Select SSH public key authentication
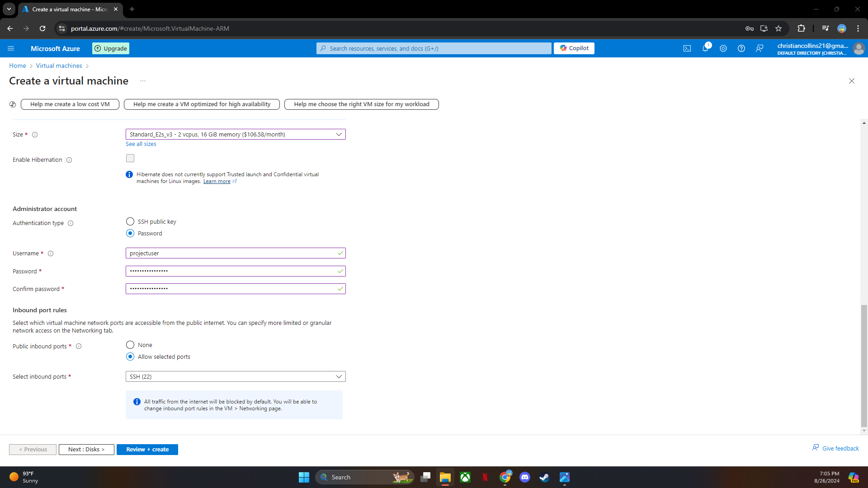Viewport: 868px width, 488px height. click(130, 221)
